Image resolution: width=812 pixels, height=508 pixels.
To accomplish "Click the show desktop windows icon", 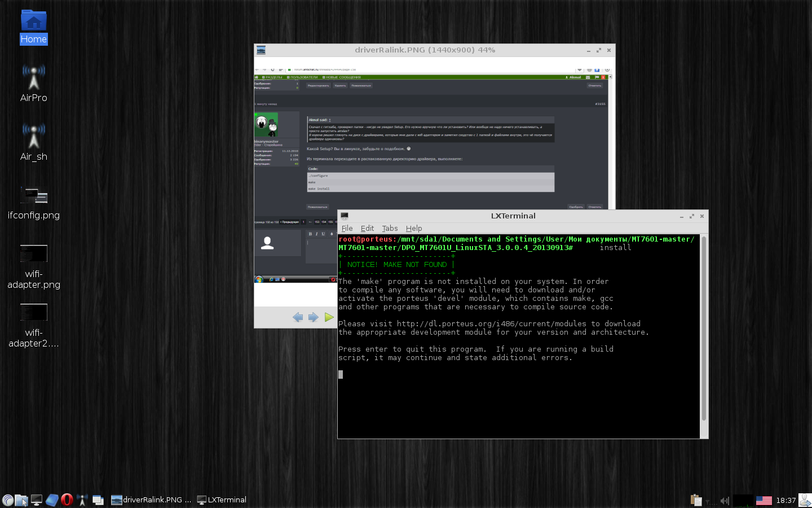I will click(98, 500).
